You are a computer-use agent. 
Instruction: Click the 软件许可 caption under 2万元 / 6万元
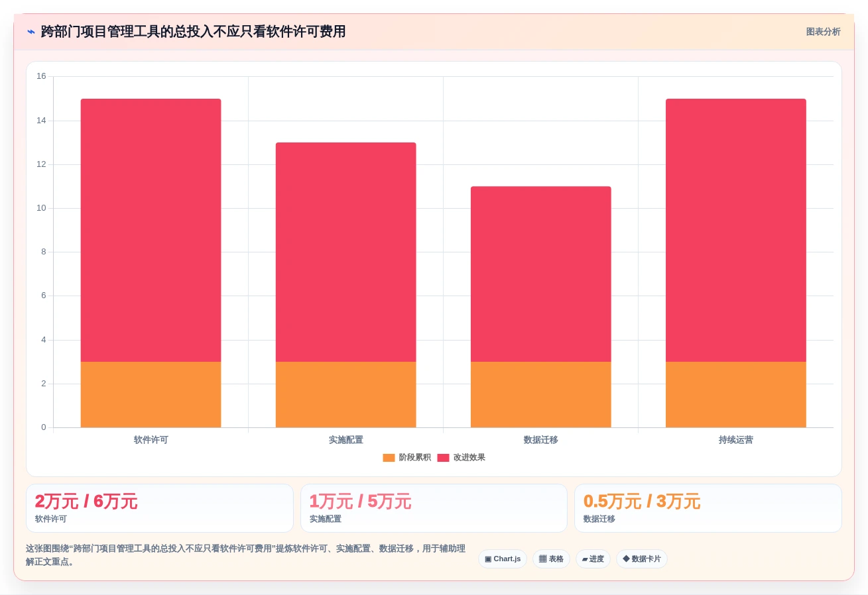[51, 519]
